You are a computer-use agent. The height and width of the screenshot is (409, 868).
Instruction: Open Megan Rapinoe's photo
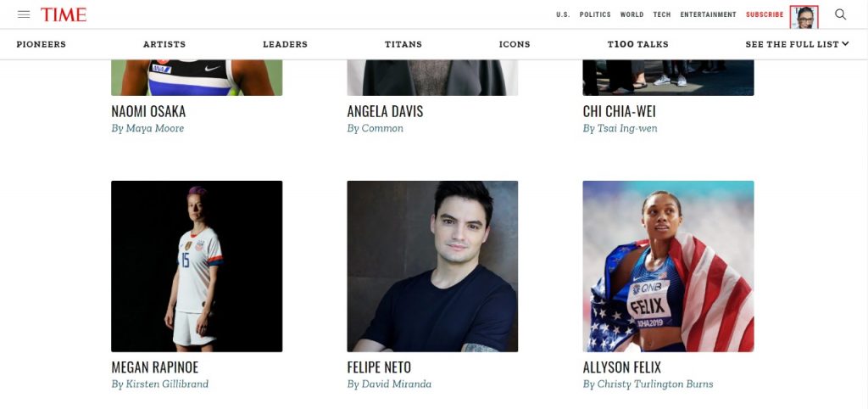197,266
